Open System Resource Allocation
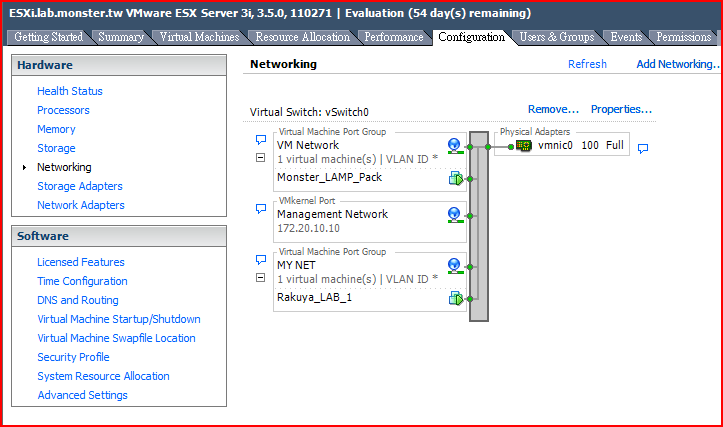The image size is (723, 427). tap(103, 376)
